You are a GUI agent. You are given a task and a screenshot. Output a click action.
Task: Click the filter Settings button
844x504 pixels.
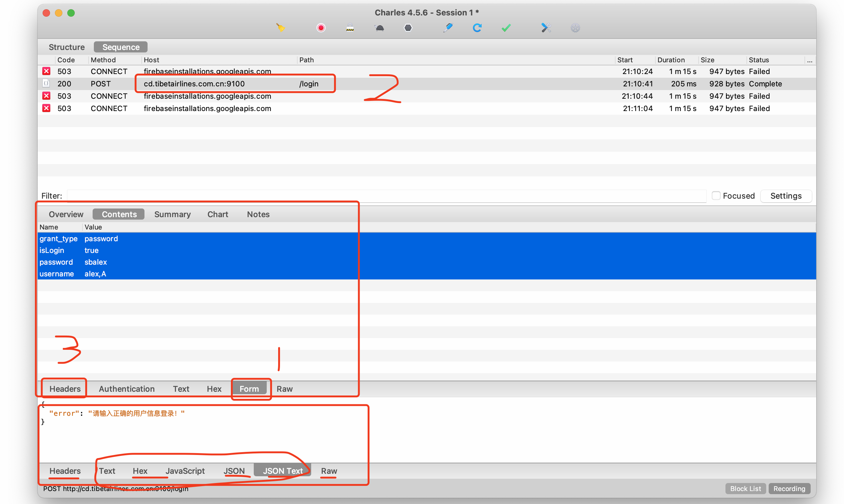(x=786, y=196)
